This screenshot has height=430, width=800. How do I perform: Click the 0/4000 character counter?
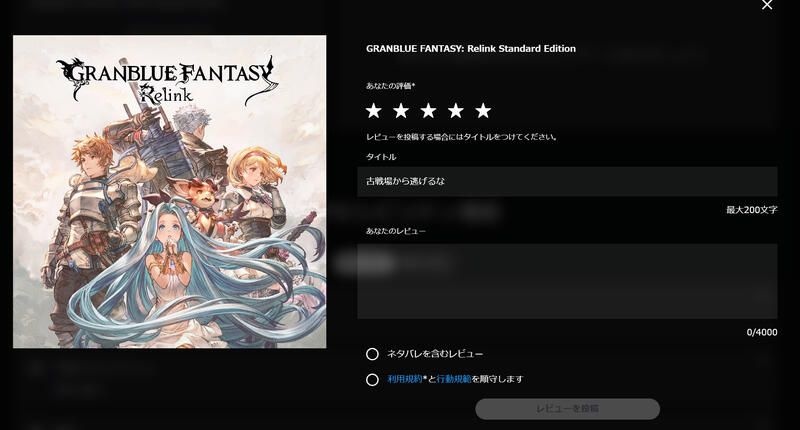(x=762, y=332)
